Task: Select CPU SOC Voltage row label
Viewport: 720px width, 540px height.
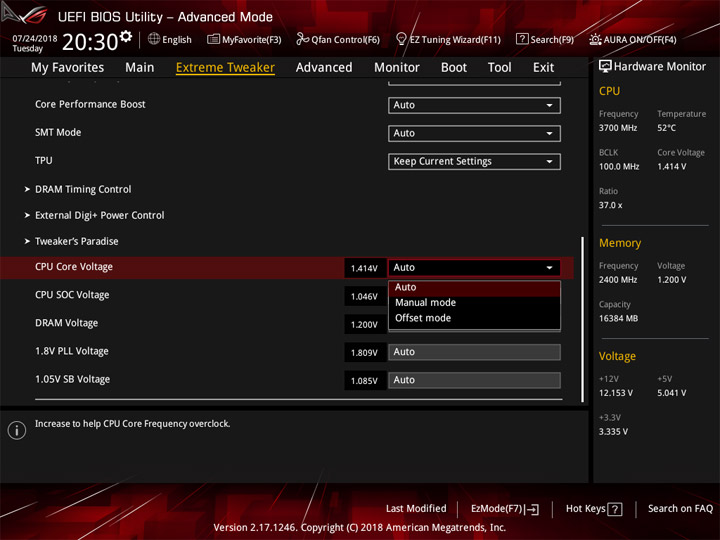Action: click(x=72, y=295)
